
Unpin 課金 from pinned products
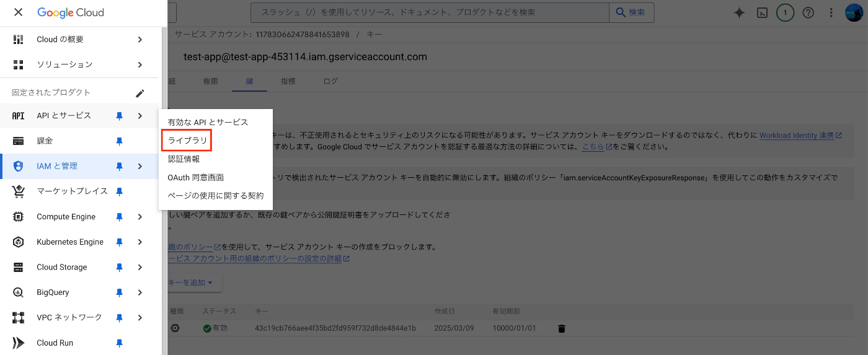point(120,141)
